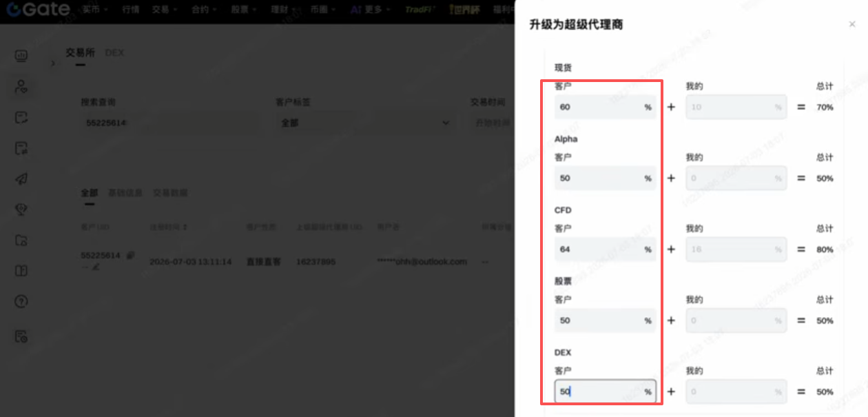Select the 交易数据 table tab
The width and height of the screenshot is (868, 417).
(170, 192)
